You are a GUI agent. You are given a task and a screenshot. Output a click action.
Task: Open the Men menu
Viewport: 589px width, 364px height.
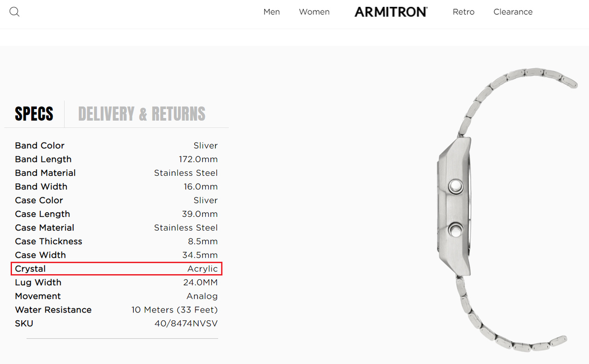(x=271, y=12)
